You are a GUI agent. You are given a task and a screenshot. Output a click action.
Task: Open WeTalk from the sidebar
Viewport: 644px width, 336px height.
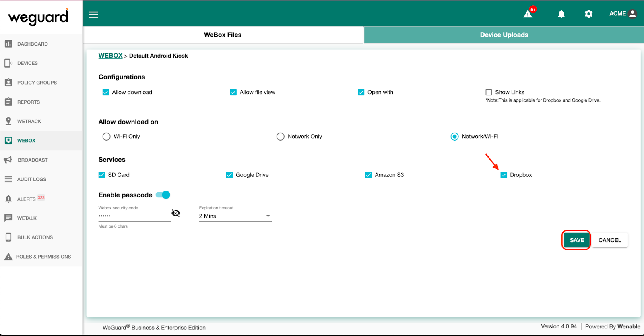pos(41,218)
